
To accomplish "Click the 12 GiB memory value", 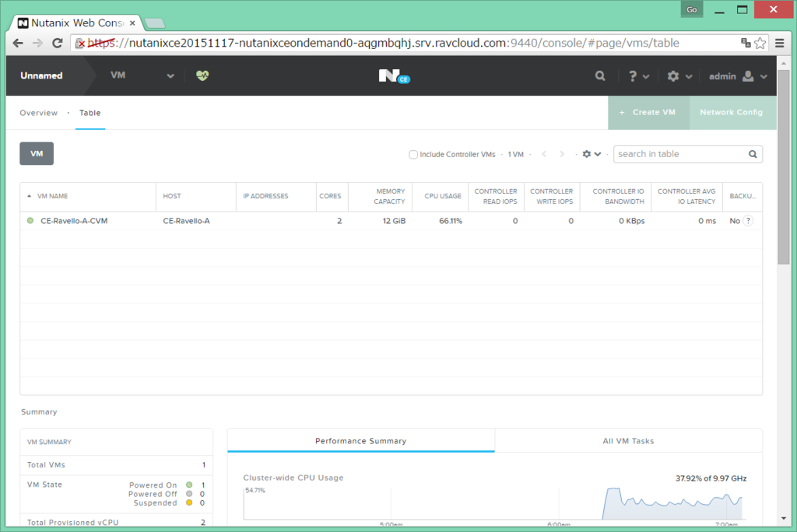I will click(x=394, y=221).
